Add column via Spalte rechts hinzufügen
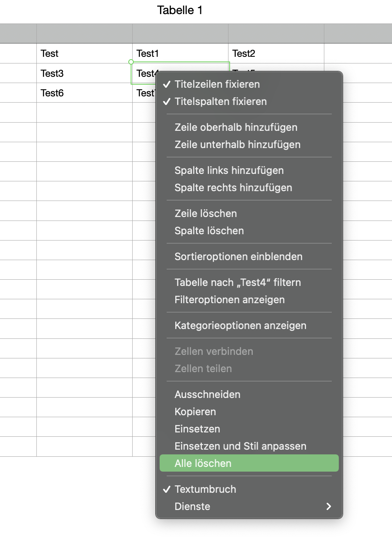Screen dimensions: 392x557 233,188
